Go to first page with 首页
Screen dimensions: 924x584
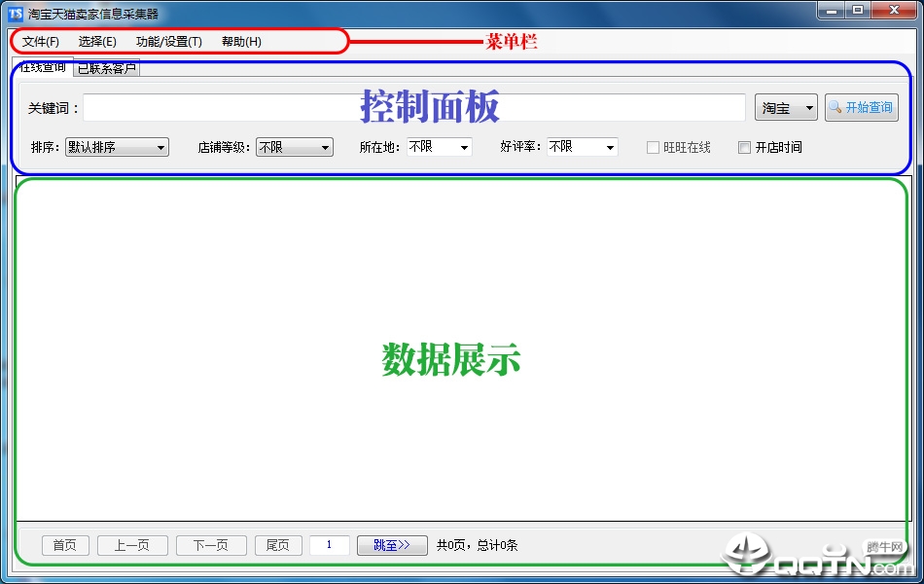point(65,545)
